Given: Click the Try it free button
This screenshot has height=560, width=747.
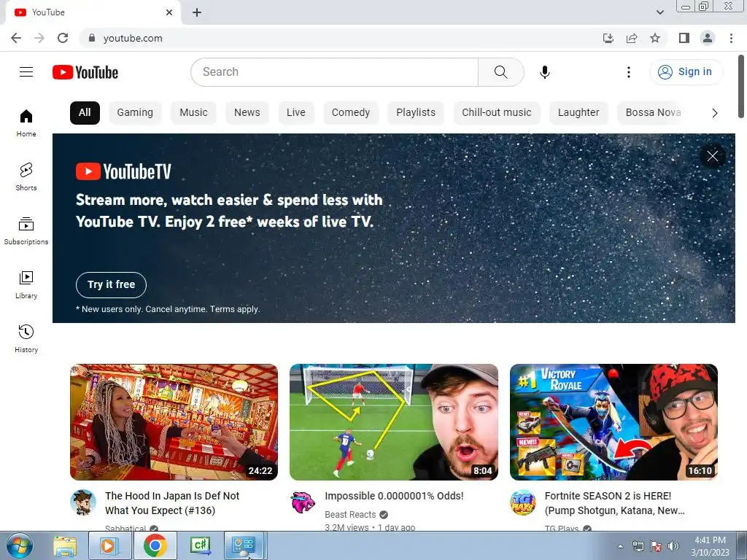Looking at the screenshot, I should [x=111, y=285].
